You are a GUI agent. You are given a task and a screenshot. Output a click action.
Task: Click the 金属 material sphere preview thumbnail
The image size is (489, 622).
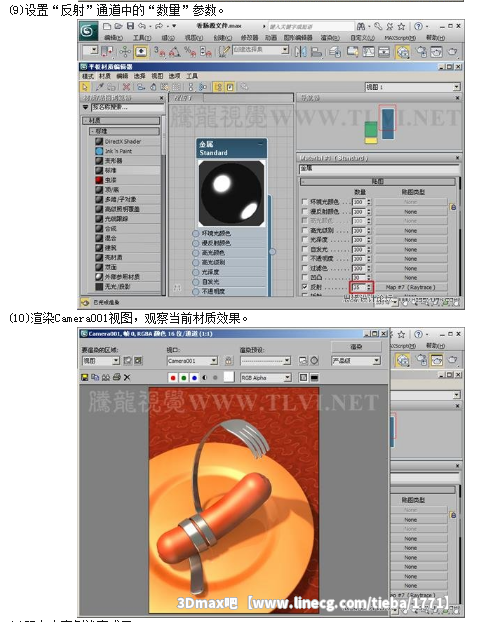click(232, 193)
